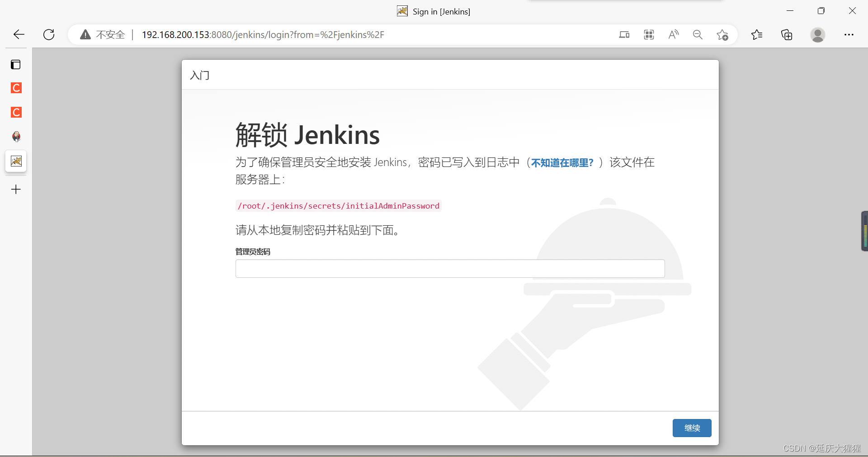Add this page to favorites
Image resolution: width=868 pixels, height=457 pixels.
(x=722, y=35)
